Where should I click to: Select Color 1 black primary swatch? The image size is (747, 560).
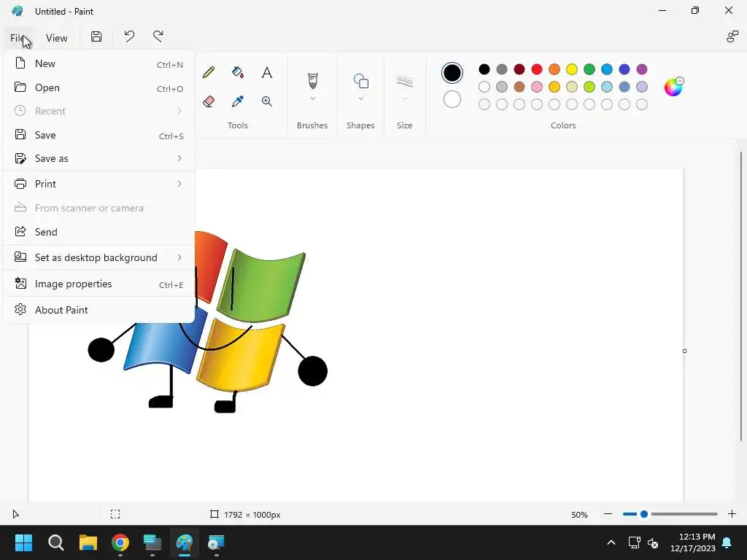[x=452, y=73]
